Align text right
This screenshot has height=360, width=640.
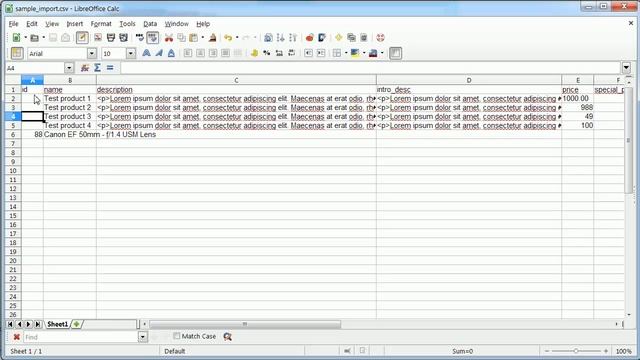coord(213,53)
